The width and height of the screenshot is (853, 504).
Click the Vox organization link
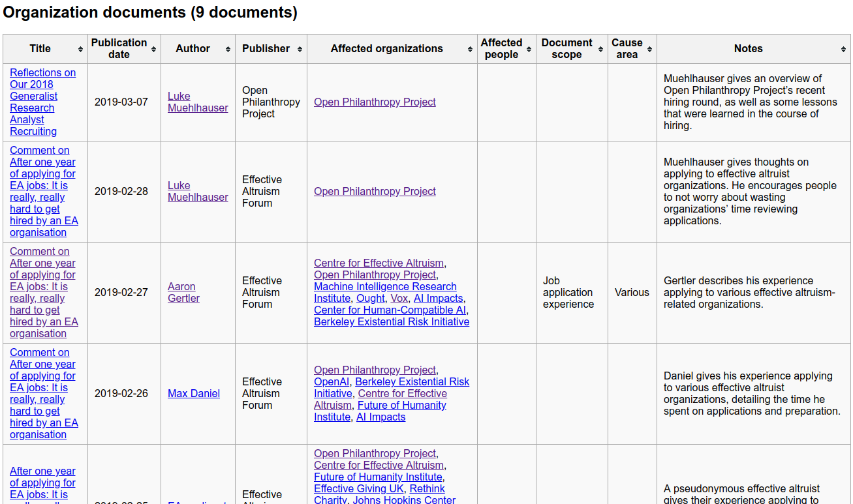click(x=399, y=298)
